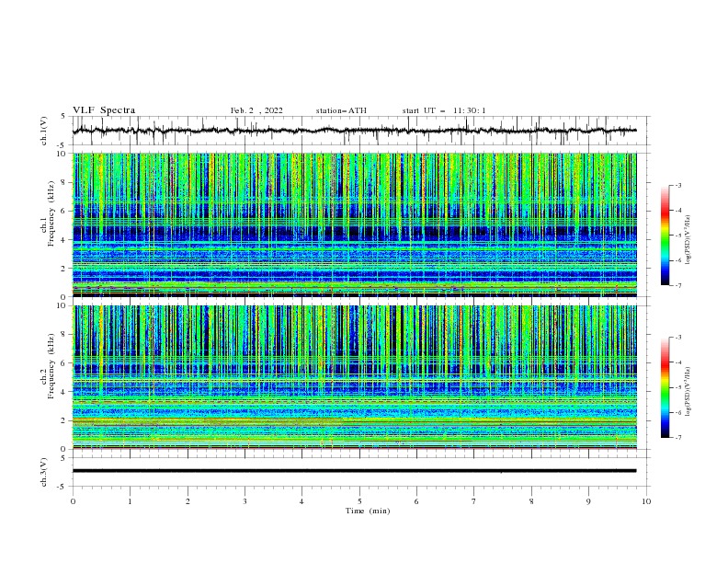Click the "ch.1(V)" waveform axis label
Viewport: 728px width, 563px height.
(x=44, y=131)
